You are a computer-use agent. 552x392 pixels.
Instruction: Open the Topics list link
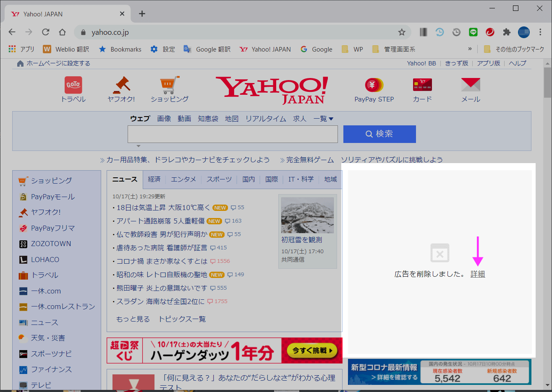click(182, 319)
